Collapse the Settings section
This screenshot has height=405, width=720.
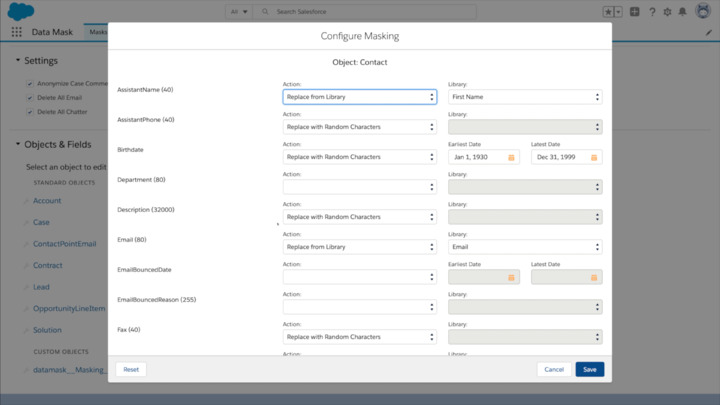coord(18,61)
